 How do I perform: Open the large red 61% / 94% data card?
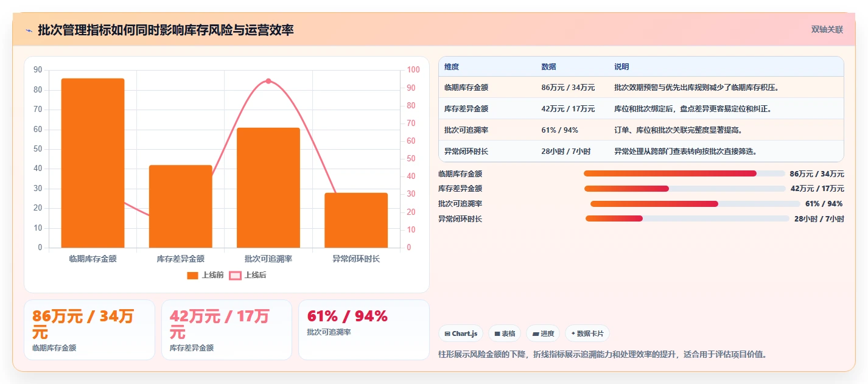[x=364, y=330]
